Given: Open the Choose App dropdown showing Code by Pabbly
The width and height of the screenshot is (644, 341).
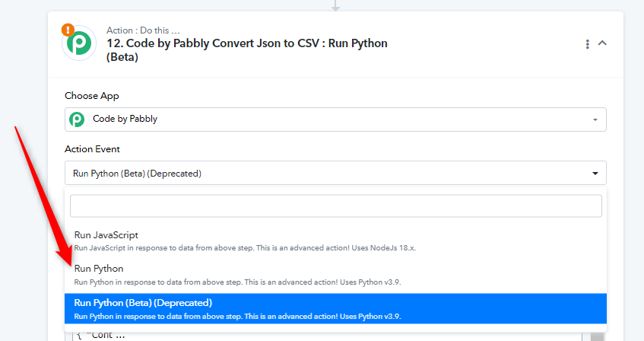Looking at the screenshot, I should point(335,120).
